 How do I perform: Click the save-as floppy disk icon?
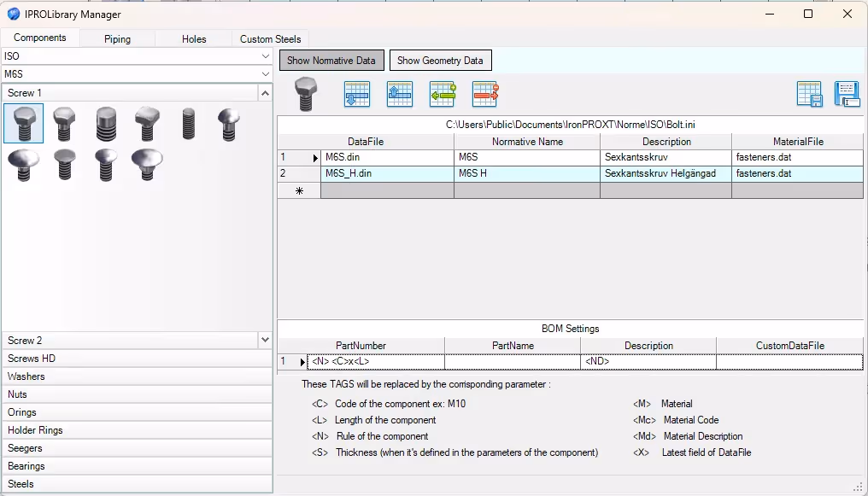click(847, 94)
